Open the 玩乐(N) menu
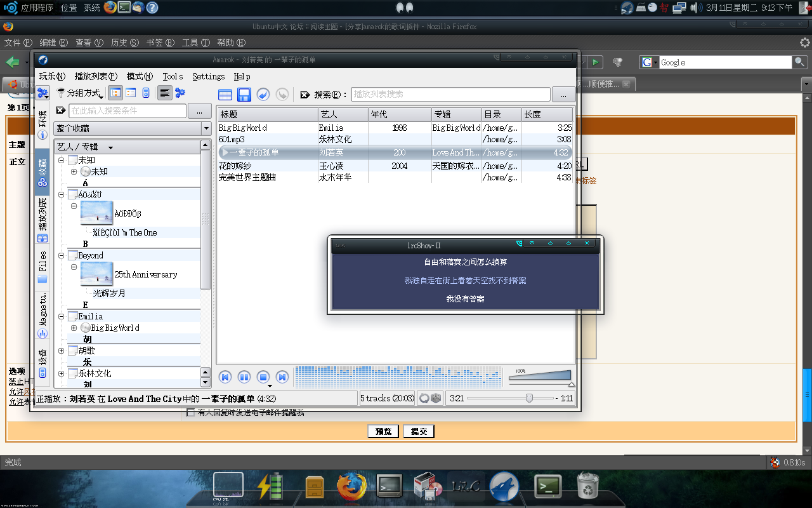Screen dimensions: 812x508 coord(52,76)
